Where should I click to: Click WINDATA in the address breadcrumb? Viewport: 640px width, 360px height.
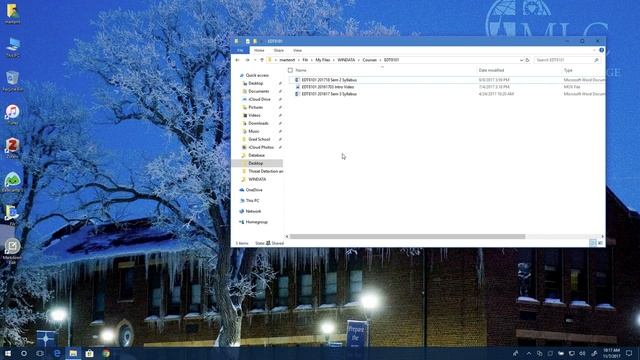[346, 60]
